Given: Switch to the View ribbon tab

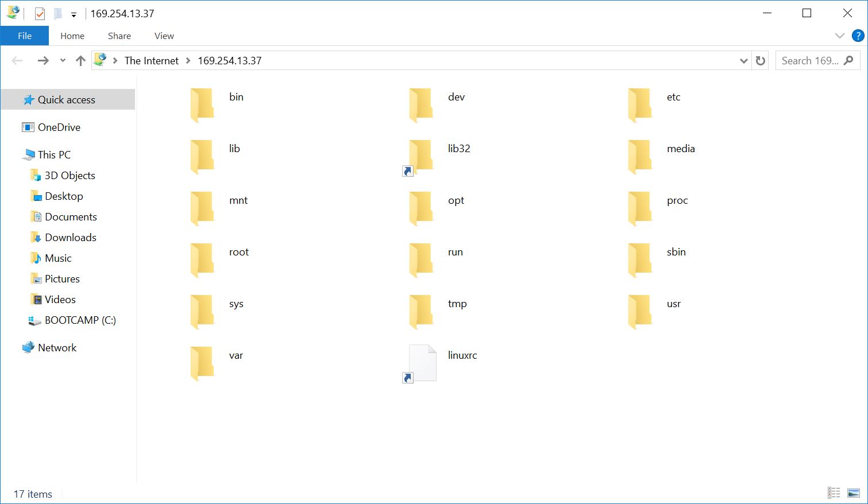Looking at the screenshot, I should tap(164, 36).
